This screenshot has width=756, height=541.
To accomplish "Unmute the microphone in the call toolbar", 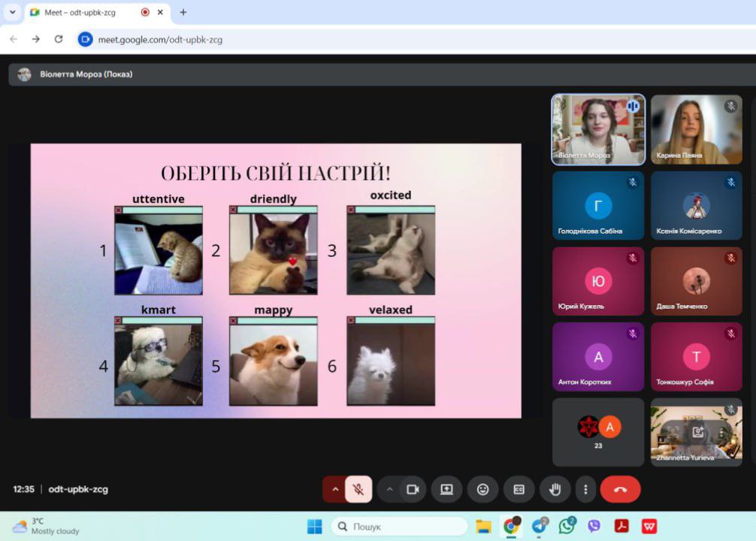I will 358,489.
